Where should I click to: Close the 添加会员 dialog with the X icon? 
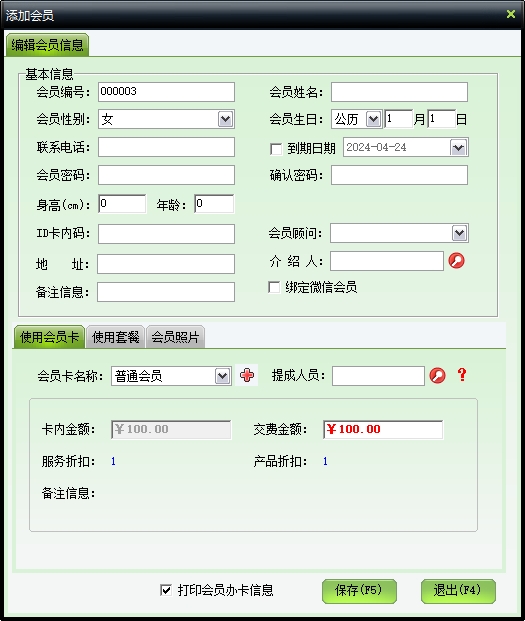(511, 14)
